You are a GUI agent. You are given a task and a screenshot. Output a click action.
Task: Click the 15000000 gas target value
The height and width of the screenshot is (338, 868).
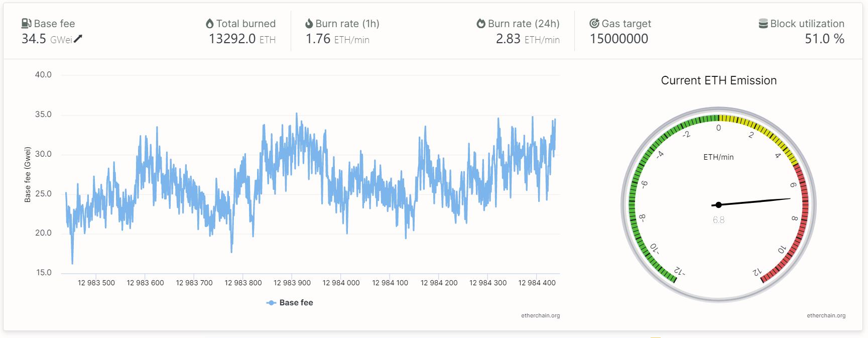pyautogui.click(x=618, y=39)
